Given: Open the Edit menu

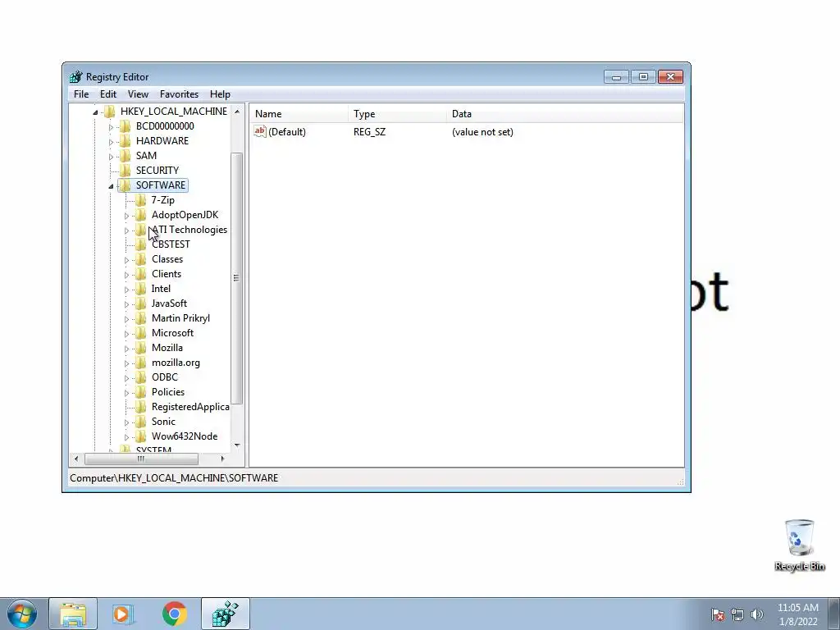Looking at the screenshot, I should pos(108,94).
